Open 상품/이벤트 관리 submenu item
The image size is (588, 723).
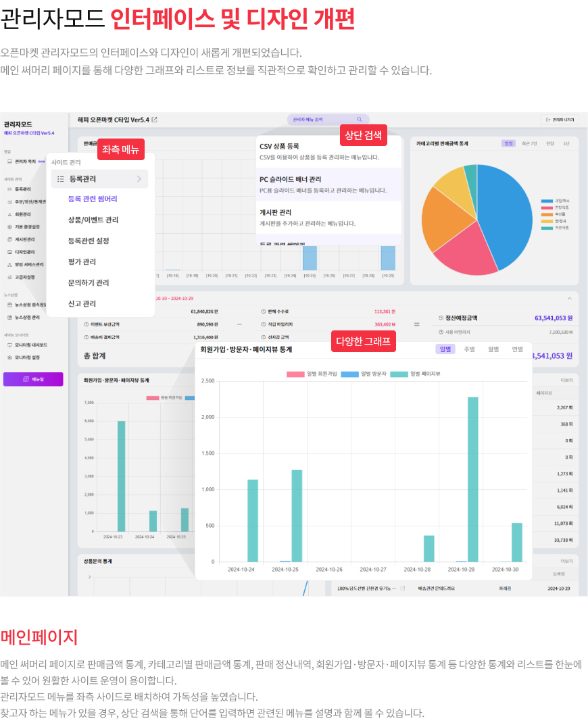tap(93, 220)
